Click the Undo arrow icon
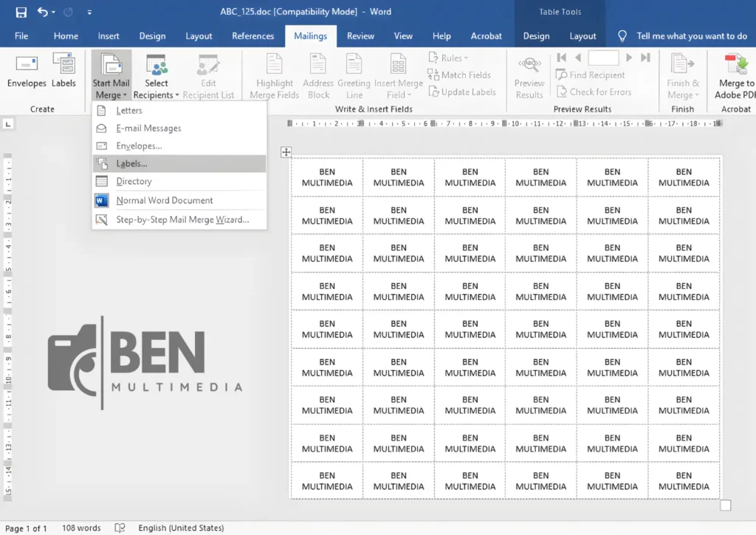This screenshot has height=535, width=756. coord(43,12)
